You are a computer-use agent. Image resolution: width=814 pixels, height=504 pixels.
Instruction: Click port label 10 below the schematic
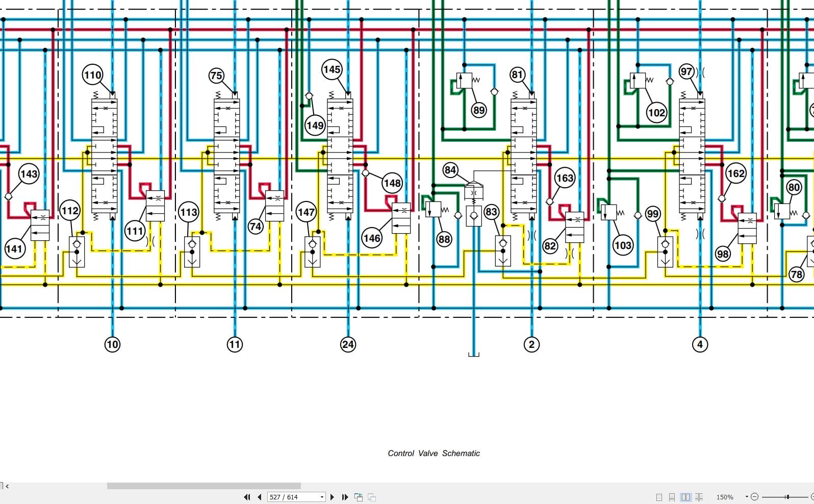click(112, 344)
